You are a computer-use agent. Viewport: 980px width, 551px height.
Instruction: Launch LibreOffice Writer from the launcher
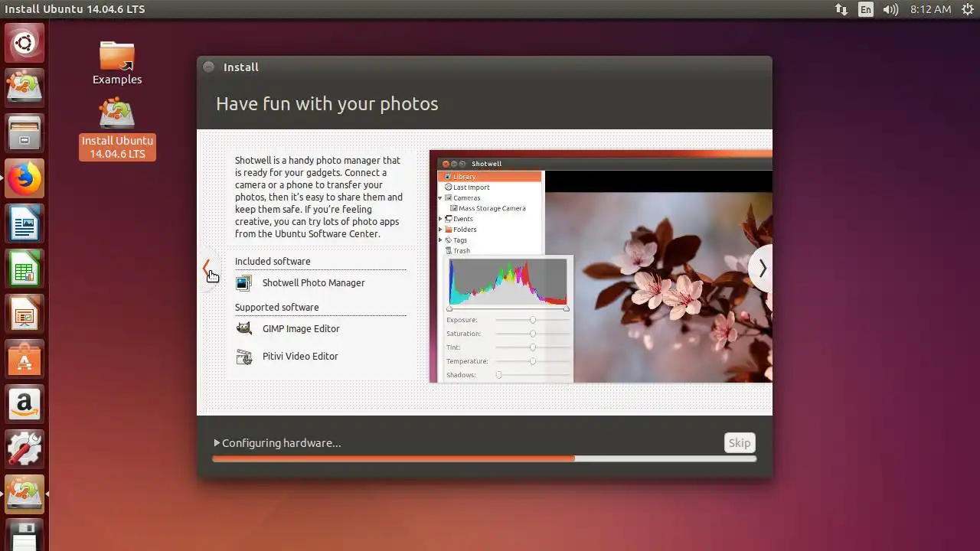tap(24, 223)
